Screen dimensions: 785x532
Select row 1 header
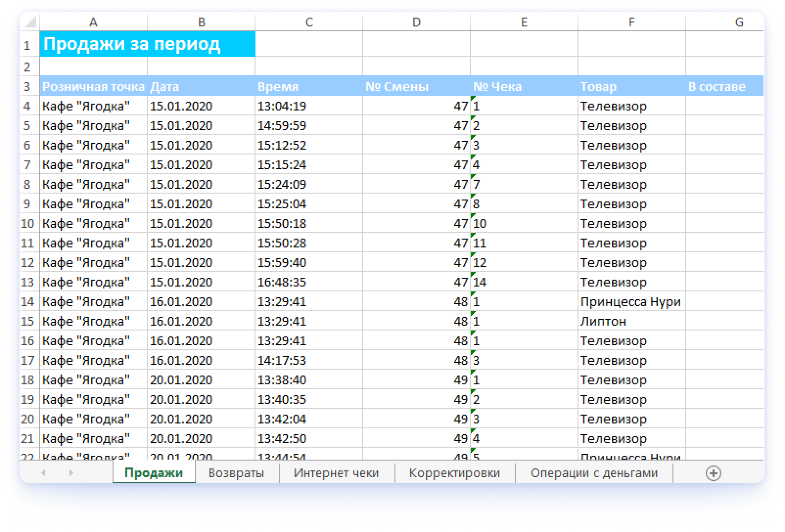[29, 44]
